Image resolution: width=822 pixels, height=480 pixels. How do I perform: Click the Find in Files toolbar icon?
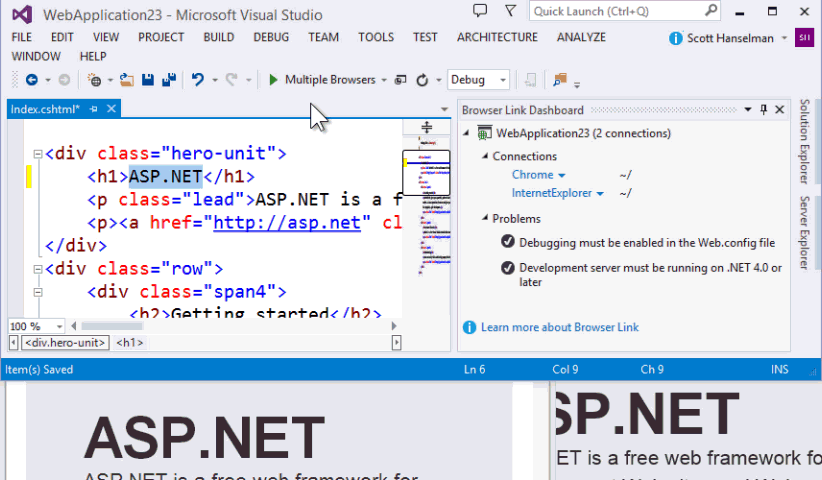(x=560, y=80)
